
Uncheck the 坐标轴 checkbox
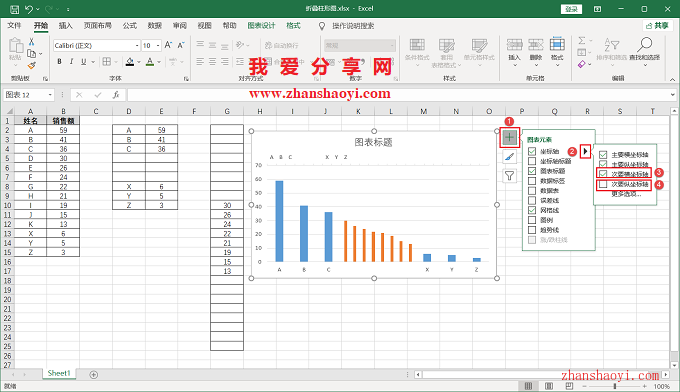pyautogui.click(x=532, y=151)
